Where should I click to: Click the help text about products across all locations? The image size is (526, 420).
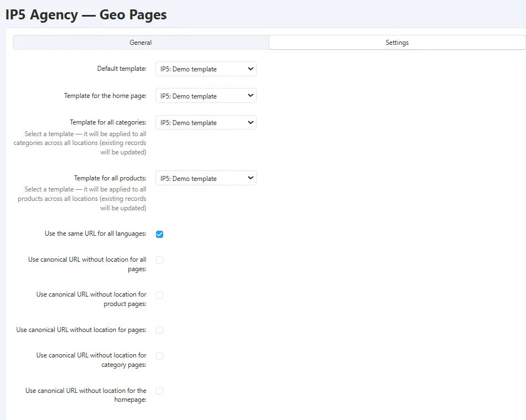82,199
